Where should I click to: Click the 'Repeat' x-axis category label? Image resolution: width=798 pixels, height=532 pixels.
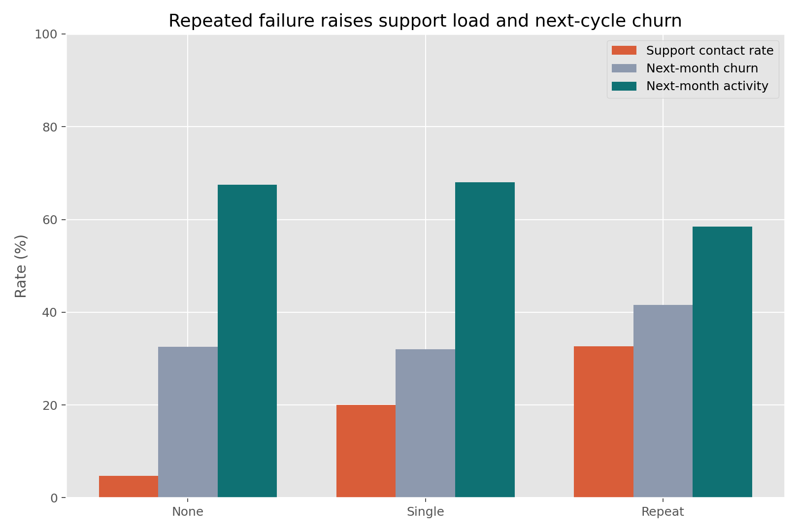coord(663,512)
